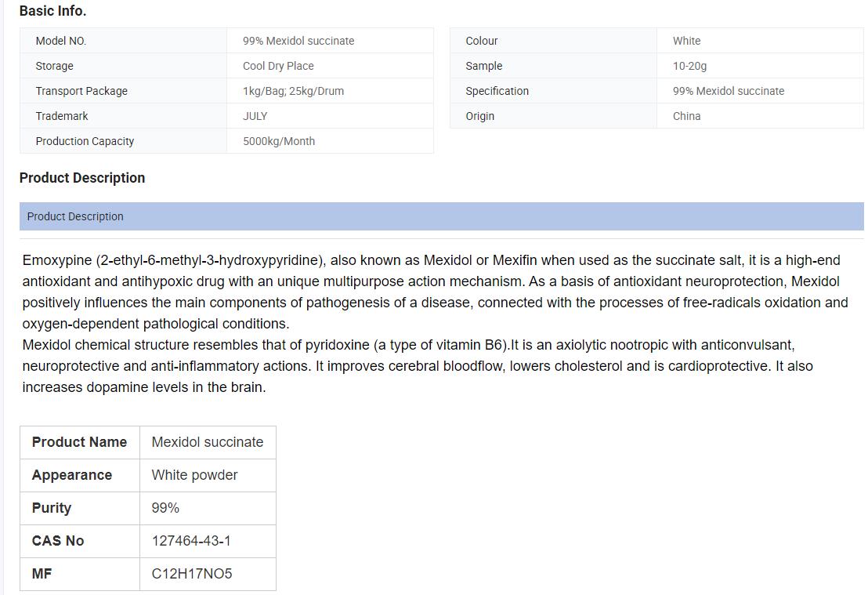Viewport: 868px width, 595px height.
Task: Click the 1kg/Bag; 25kg/Drum transport package value
Action: 293,91
